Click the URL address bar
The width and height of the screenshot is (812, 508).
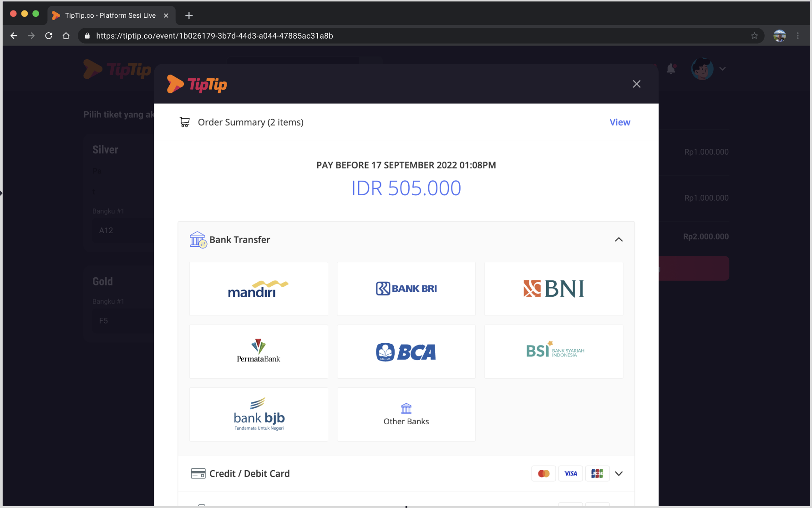point(421,36)
